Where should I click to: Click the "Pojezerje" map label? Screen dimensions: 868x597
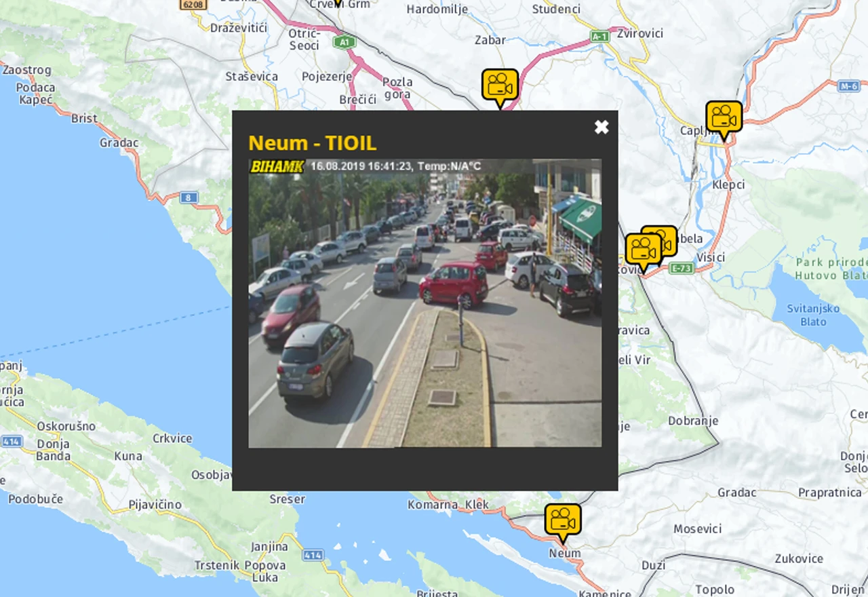[327, 77]
